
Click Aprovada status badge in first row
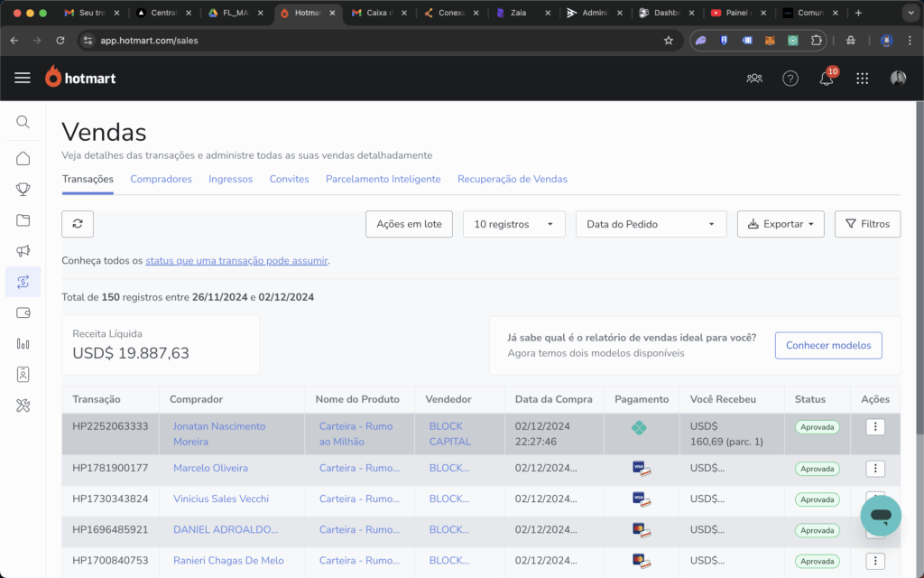click(817, 427)
